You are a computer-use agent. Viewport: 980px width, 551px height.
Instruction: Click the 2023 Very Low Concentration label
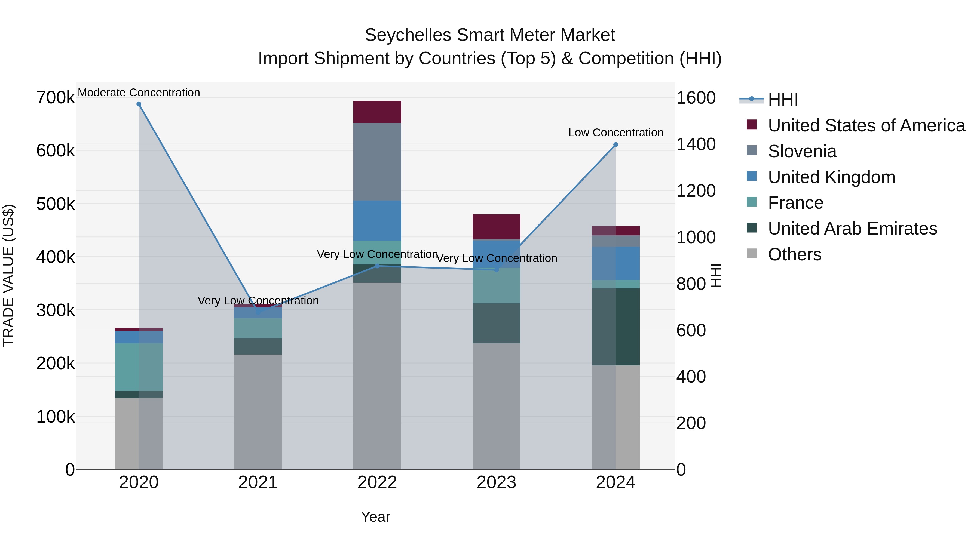click(497, 258)
